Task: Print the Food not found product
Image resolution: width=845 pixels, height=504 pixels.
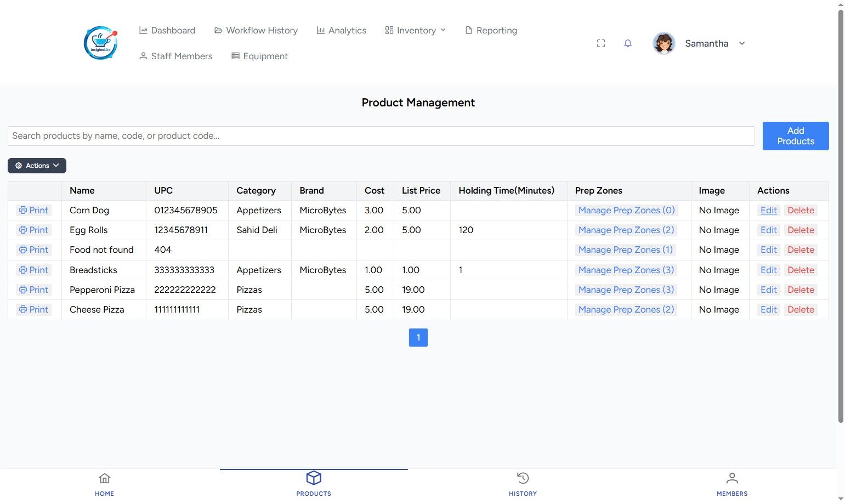Action: point(33,250)
